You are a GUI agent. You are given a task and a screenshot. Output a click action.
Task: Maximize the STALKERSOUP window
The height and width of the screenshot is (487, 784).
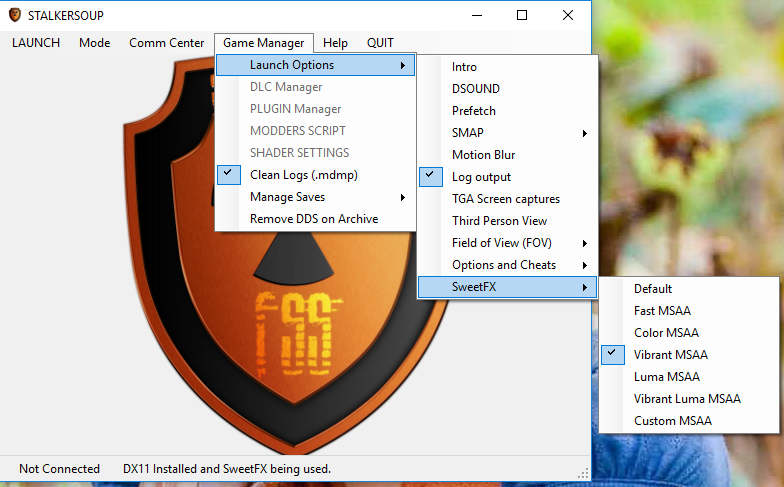coord(522,16)
